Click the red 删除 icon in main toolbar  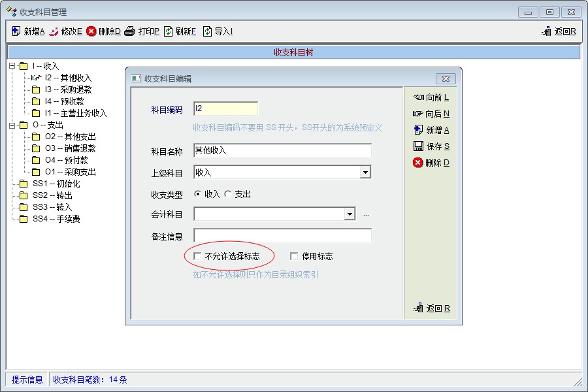coord(91,31)
